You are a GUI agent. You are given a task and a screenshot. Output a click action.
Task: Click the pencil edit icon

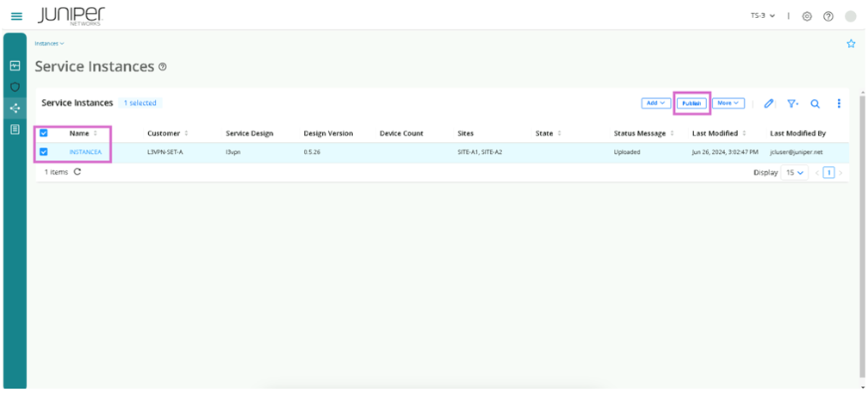coord(768,103)
